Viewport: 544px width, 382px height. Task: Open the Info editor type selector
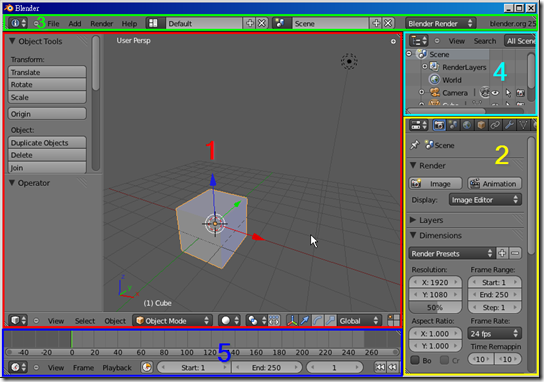point(18,23)
